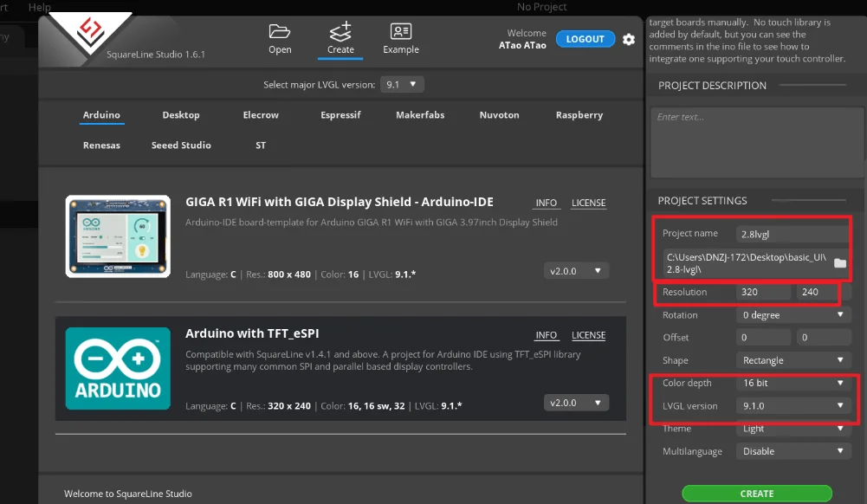Click the No Project window title
The image size is (867, 504).
541,7
